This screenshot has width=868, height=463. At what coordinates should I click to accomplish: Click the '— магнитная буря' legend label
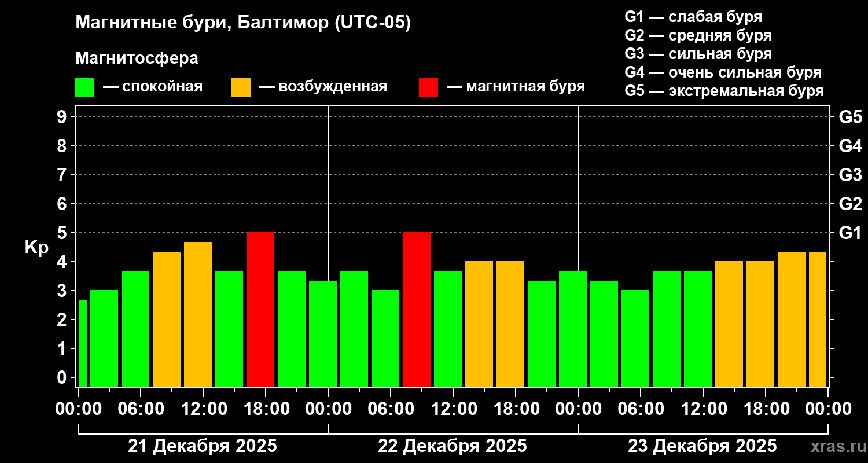pos(516,87)
